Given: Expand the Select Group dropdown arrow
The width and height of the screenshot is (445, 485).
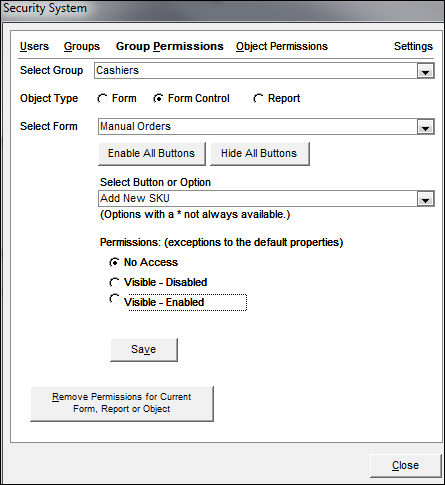Looking at the screenshot, I should 425,71.
